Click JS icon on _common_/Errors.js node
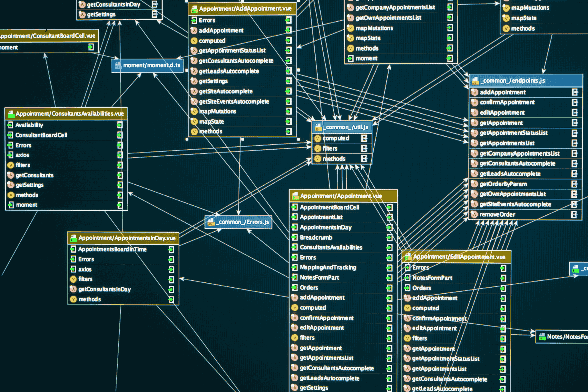 pyautogui.click(x=211, y=222)
